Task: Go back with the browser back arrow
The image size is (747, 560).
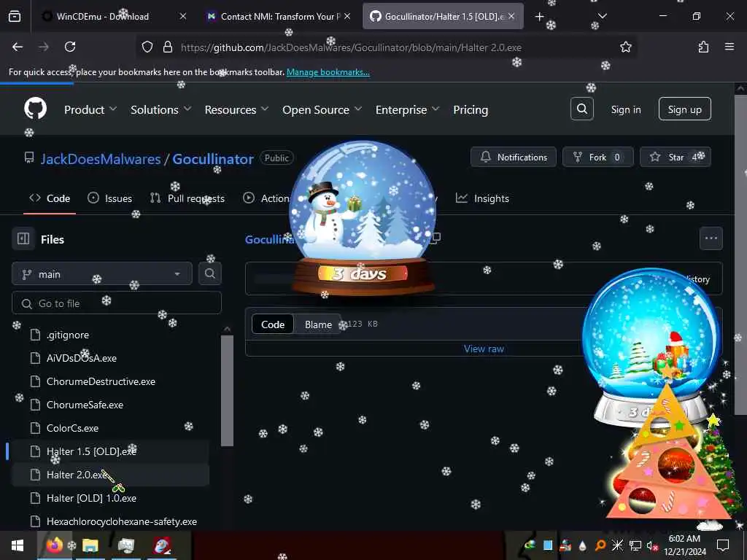Action: coord(18,47)
